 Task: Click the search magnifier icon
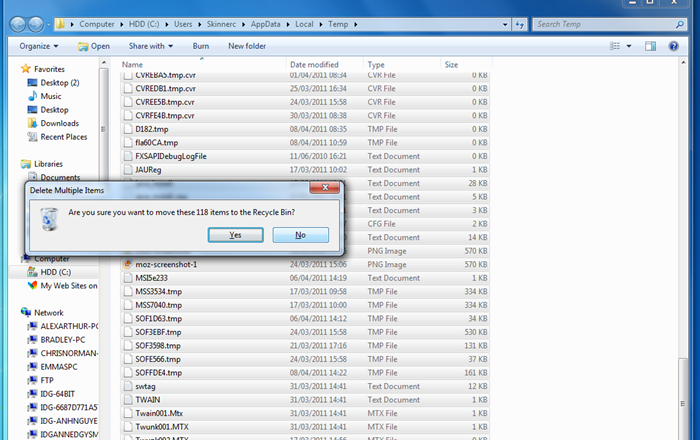680,25
